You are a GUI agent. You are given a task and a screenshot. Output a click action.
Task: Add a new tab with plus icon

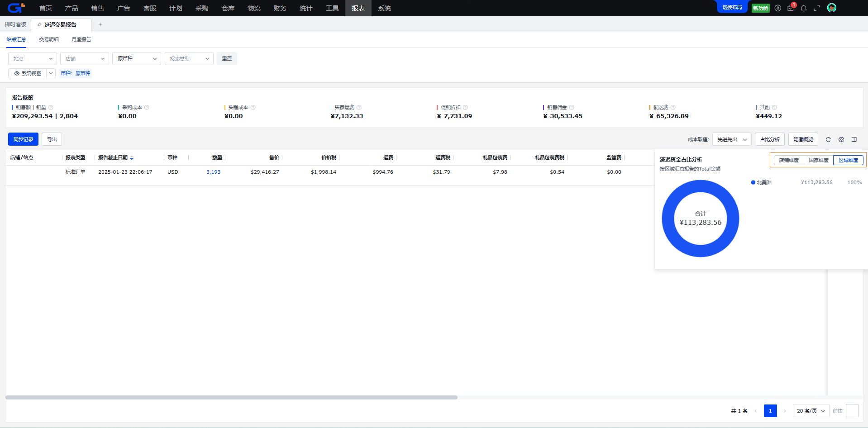coord(100,24)
